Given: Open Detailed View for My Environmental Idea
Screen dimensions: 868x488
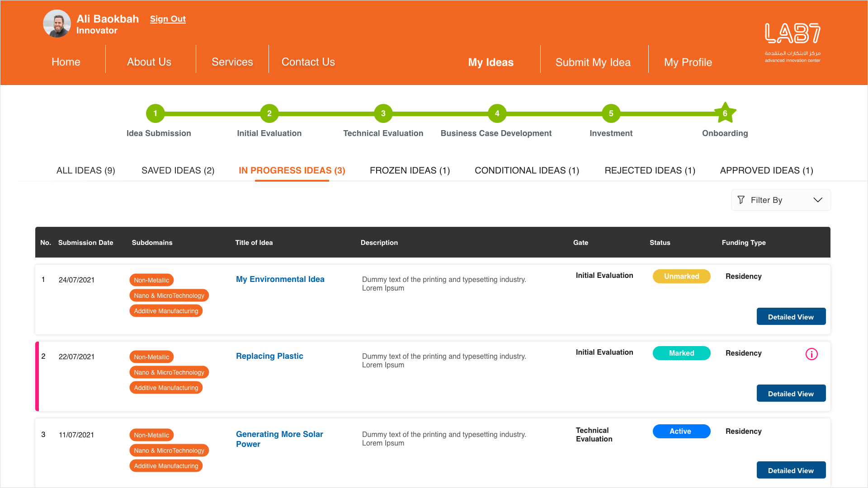Looking at the screenshot, I should tap(791, 317).
